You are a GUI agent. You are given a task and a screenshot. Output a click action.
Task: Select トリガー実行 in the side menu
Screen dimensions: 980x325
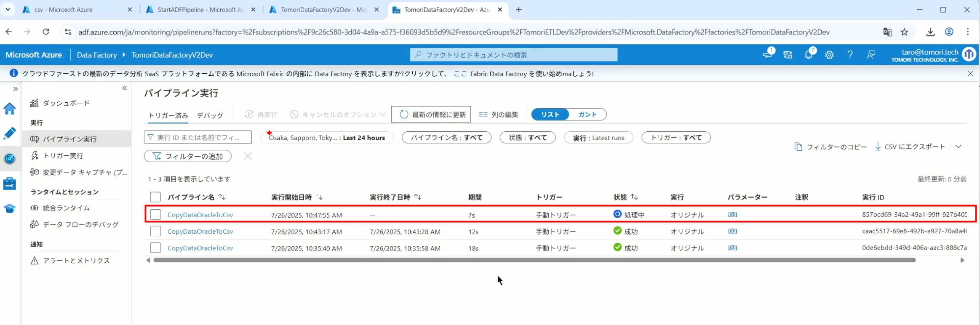click(63, 156)
